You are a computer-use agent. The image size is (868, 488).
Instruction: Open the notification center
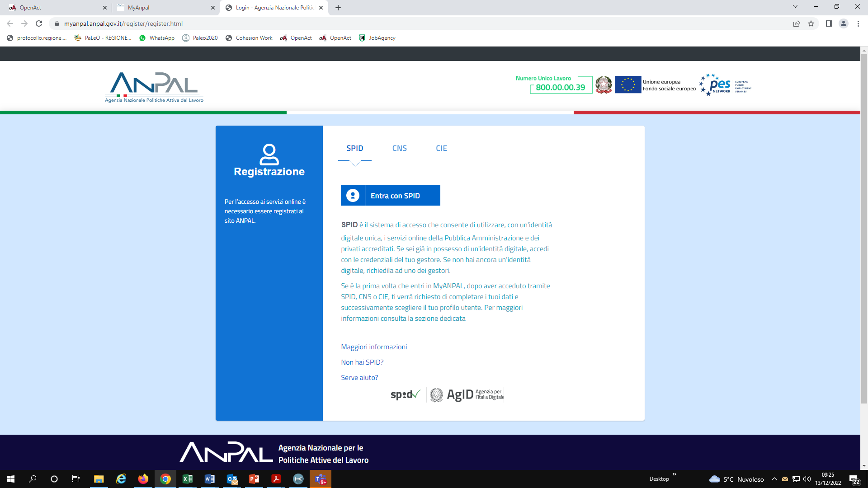tap(854, 479)
